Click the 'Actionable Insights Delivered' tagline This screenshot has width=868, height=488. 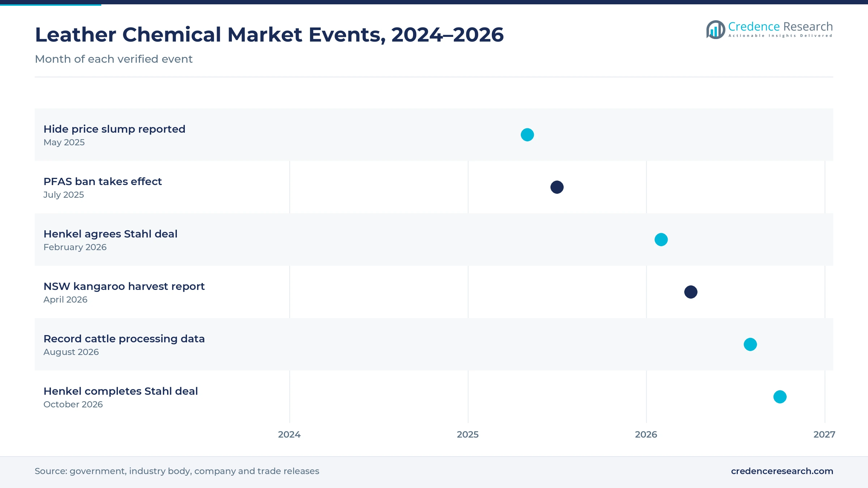coord(780,36)
